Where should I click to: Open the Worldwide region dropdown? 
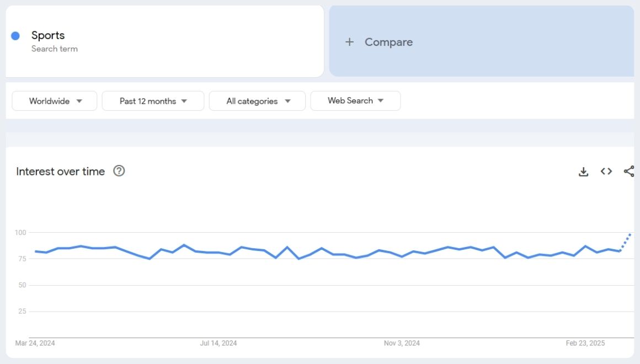coord(55,101)
